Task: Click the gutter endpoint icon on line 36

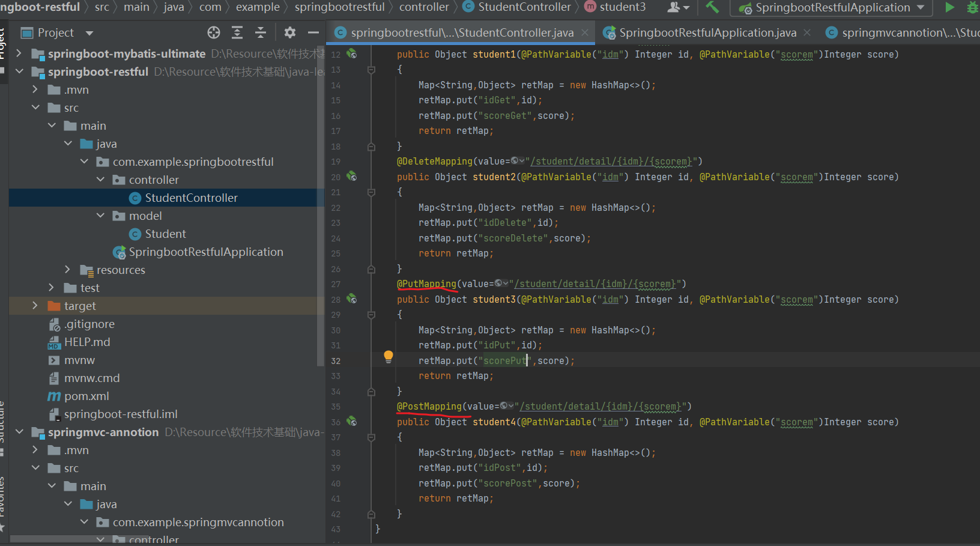Action: coord(352,422)
